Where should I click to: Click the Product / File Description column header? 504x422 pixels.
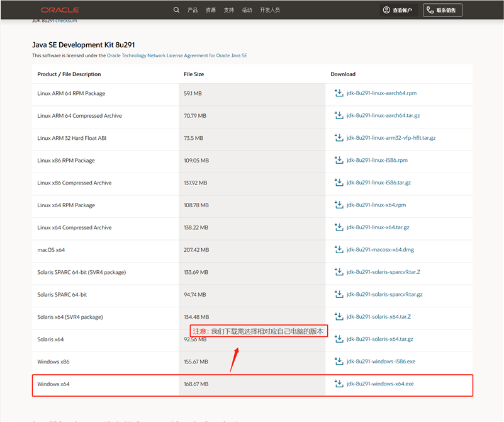(69, 74)
